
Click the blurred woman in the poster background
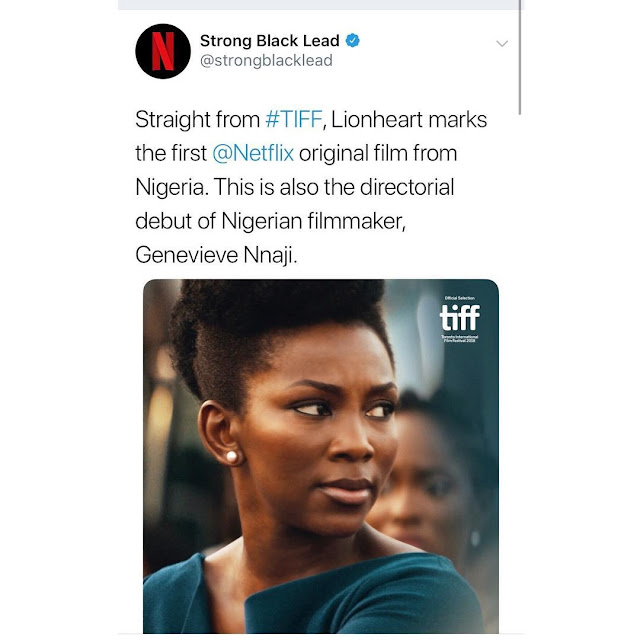pyautogui.click(x=429, y=482)
